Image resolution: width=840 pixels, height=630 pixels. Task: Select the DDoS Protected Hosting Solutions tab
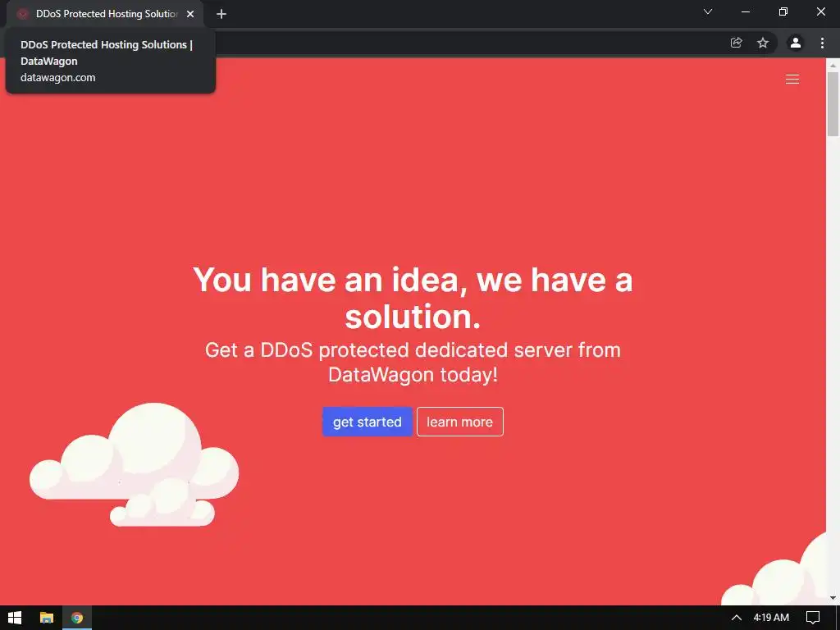coord(104,14)
